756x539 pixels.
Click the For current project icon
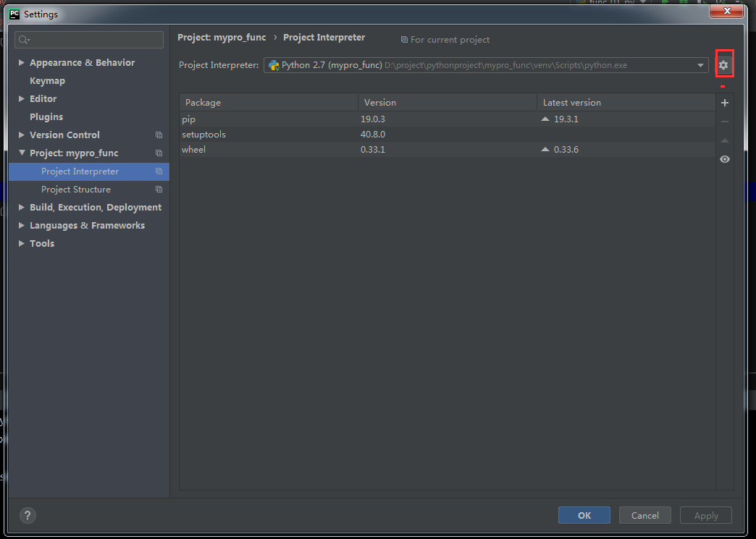404,40
